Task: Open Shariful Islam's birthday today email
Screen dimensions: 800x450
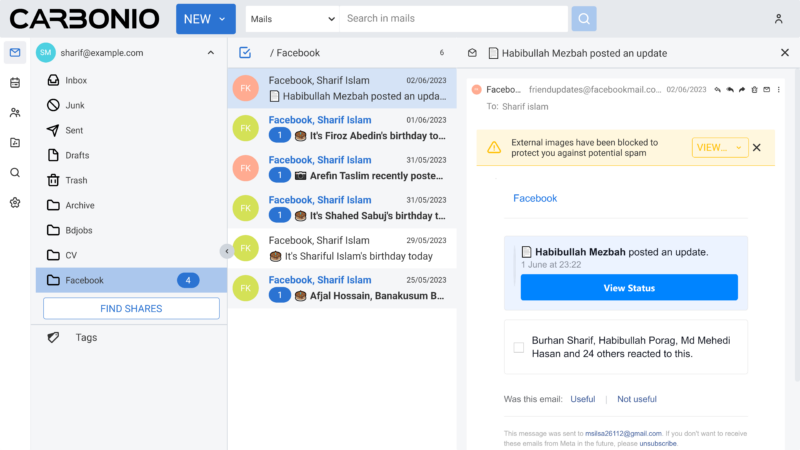Action: pyautogui.click(x=342, y=248)
